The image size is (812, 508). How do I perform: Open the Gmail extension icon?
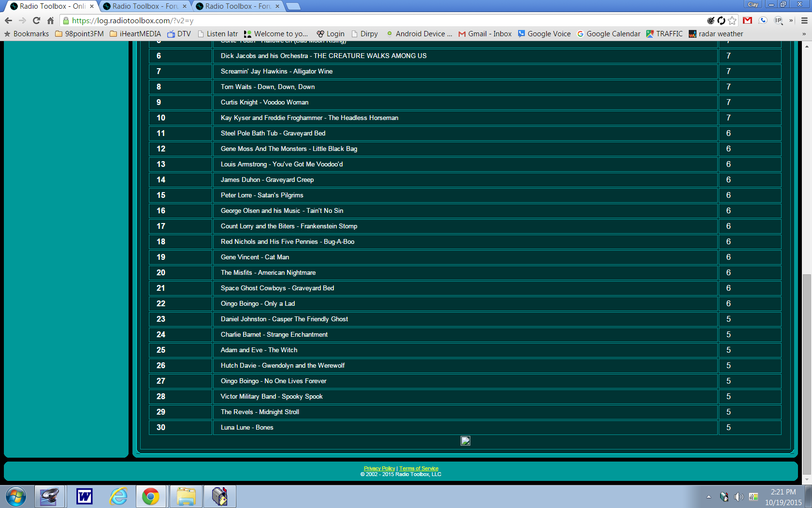747,20
